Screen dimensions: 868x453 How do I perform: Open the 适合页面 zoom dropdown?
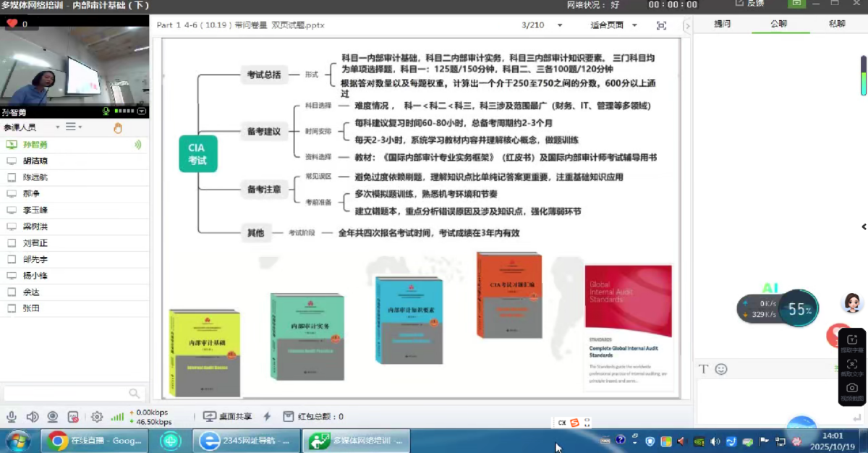pos(634,25)
